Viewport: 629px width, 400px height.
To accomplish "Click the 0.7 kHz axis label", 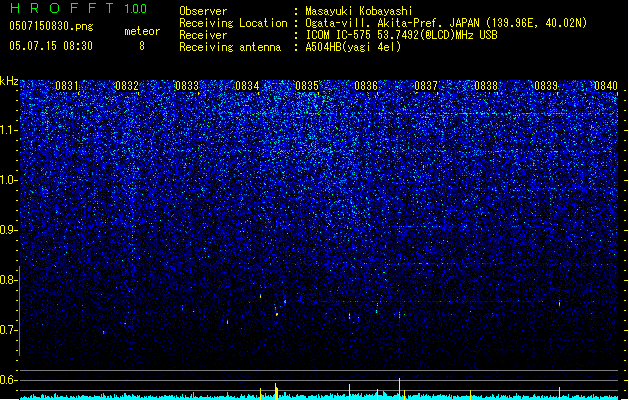I will (9, 330).
